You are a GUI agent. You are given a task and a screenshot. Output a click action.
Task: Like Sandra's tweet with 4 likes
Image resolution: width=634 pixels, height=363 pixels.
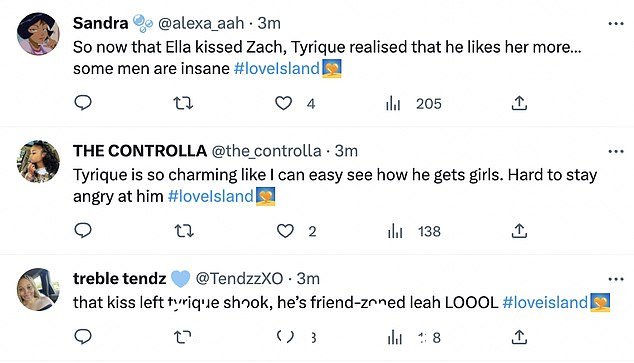[283, 103]
